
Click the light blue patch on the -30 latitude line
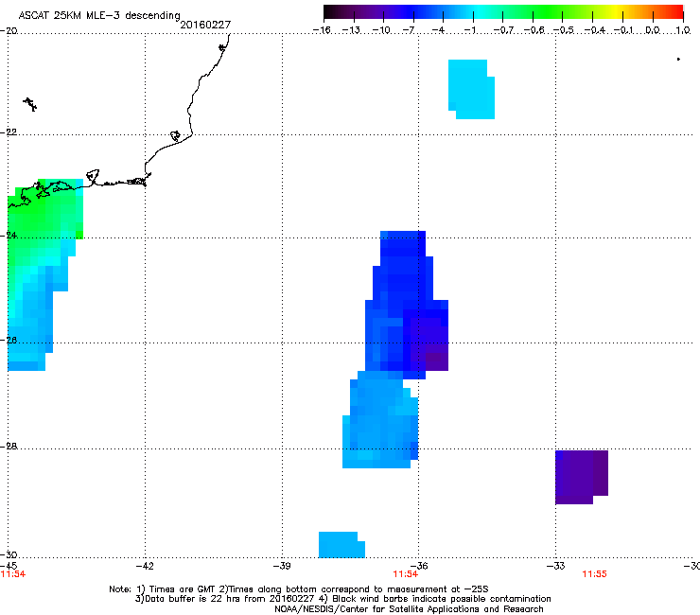pos(341,545)
